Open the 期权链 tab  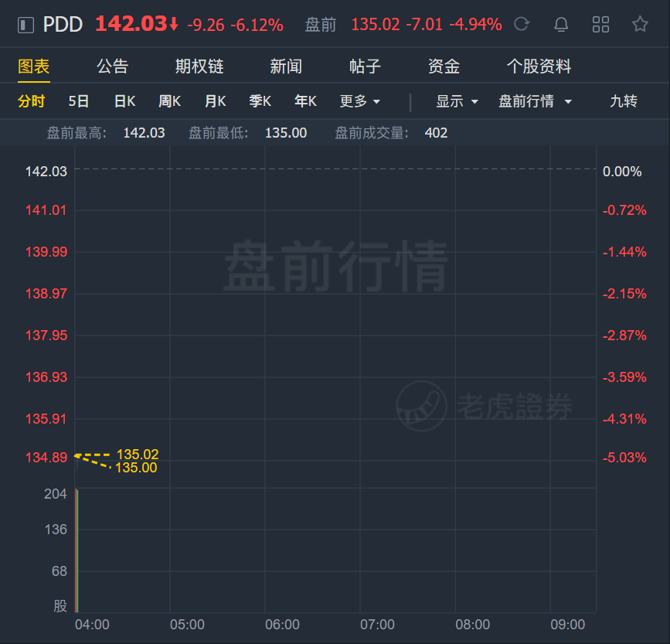[199, 66]
